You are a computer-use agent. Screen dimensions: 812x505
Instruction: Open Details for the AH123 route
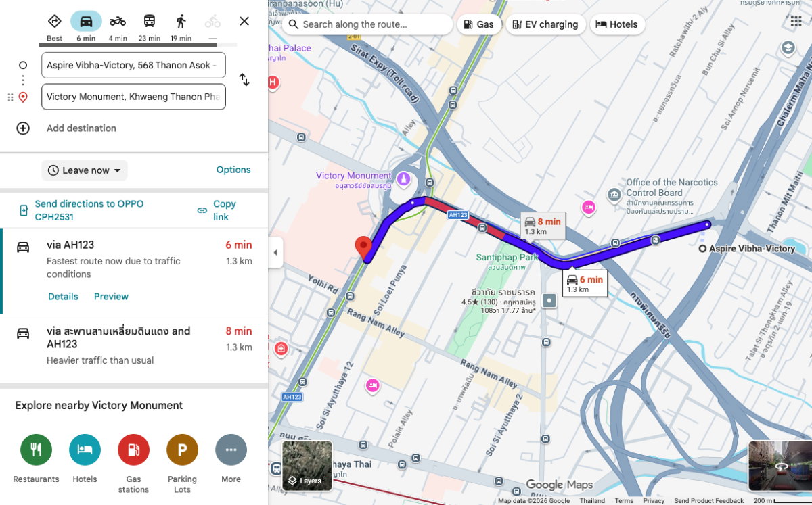[x=63, y=297]
